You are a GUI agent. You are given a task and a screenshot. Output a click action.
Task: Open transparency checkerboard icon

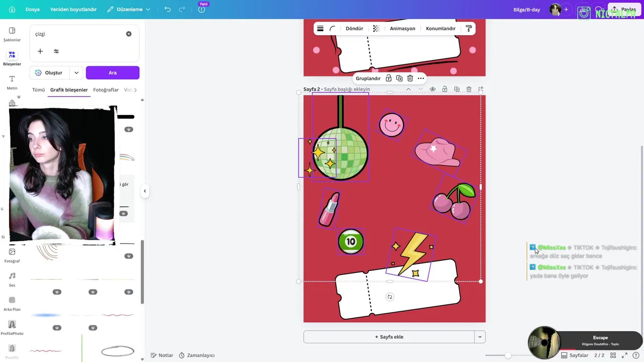[376, 29]
